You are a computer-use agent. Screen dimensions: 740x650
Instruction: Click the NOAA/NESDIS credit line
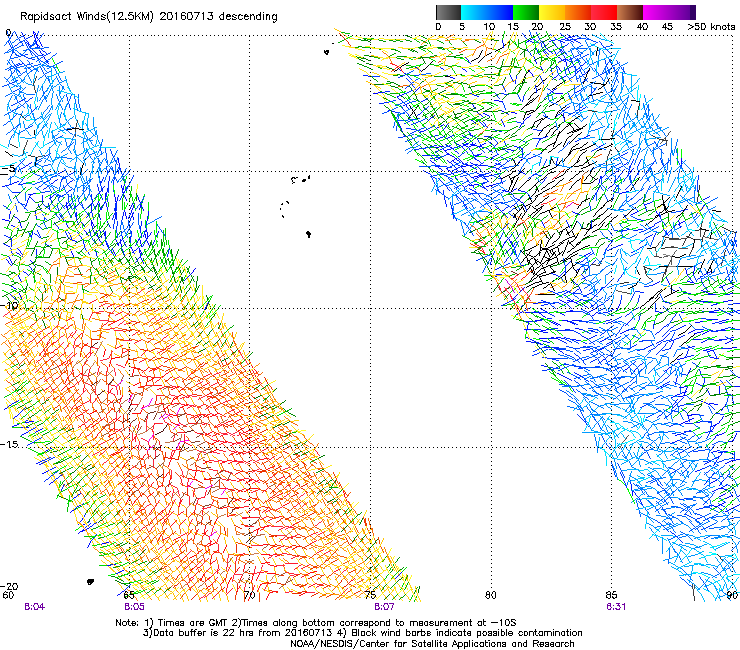[432, 644]
